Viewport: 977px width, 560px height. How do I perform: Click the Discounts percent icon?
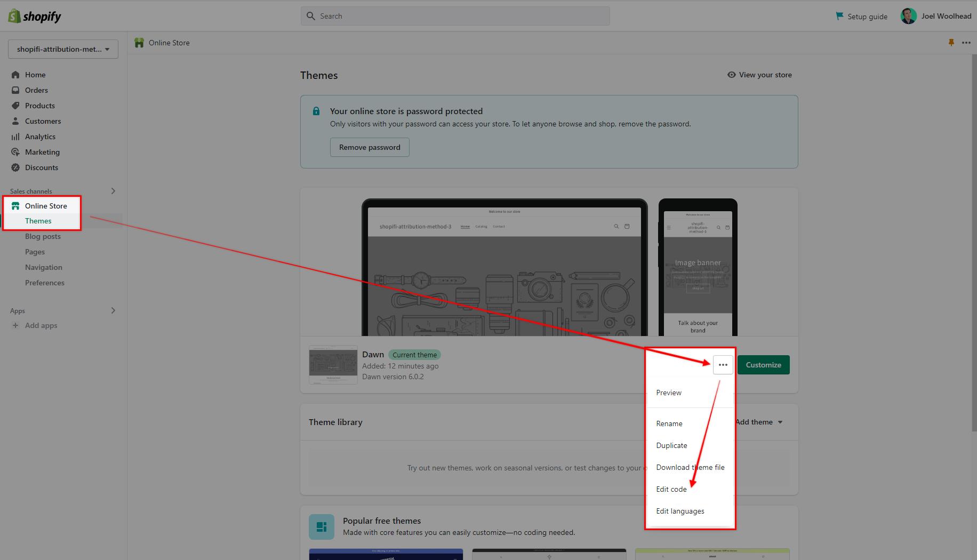pos(15,167)
